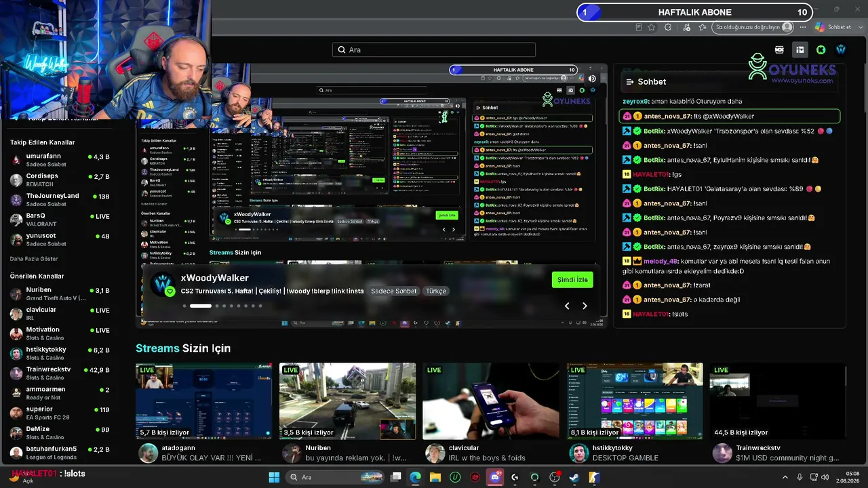Open the Kick logo icon in the top bar
Image resolution: width=868 pixels, height=488 pixels.
tap(821, 49)
